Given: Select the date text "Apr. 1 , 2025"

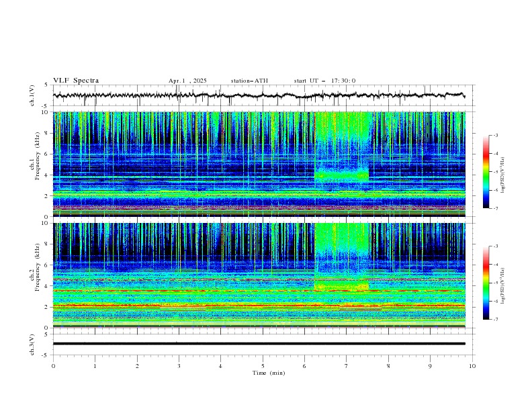Looking at the screenshot, I should pyautogui.click(x=187, y=81).
